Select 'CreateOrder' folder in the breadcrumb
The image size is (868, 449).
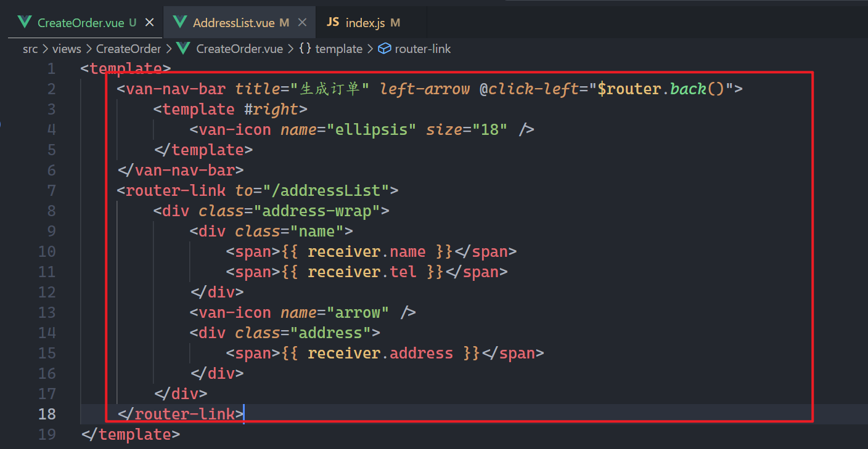(128, 49)
